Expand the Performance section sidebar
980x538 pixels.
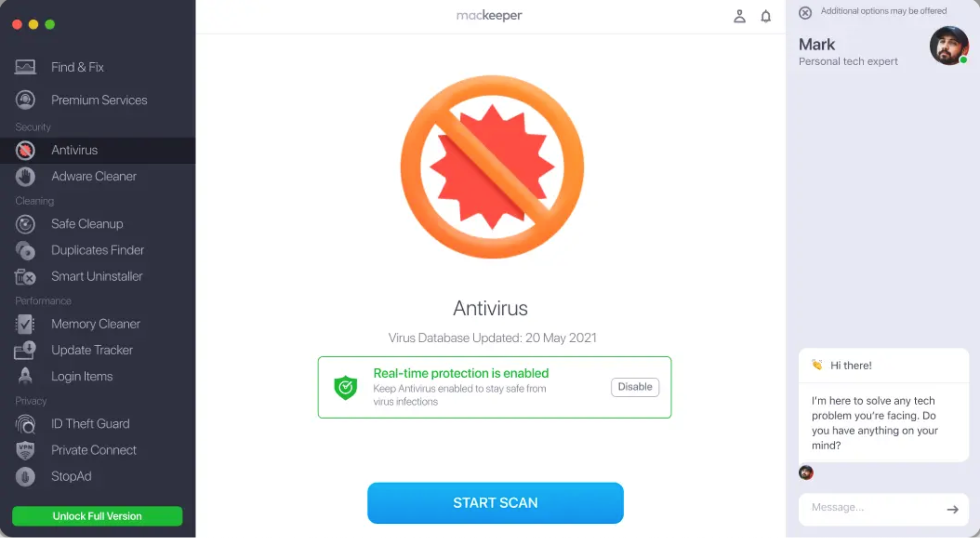pos(42,301)
